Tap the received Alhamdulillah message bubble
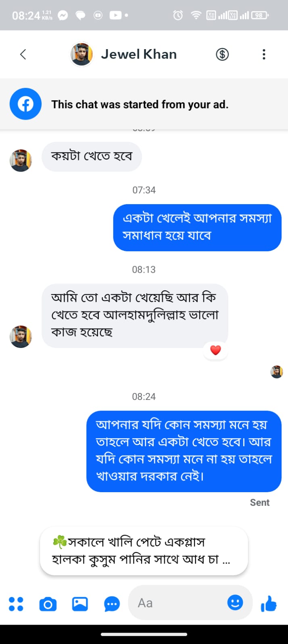This screenshot has height=644, width=288. point(135,315)
